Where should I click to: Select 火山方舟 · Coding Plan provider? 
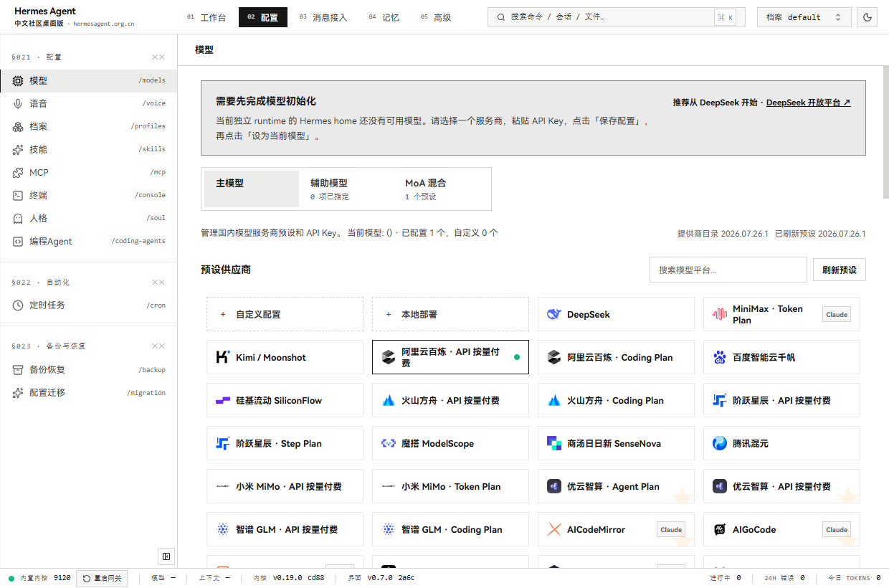(616, 400)
